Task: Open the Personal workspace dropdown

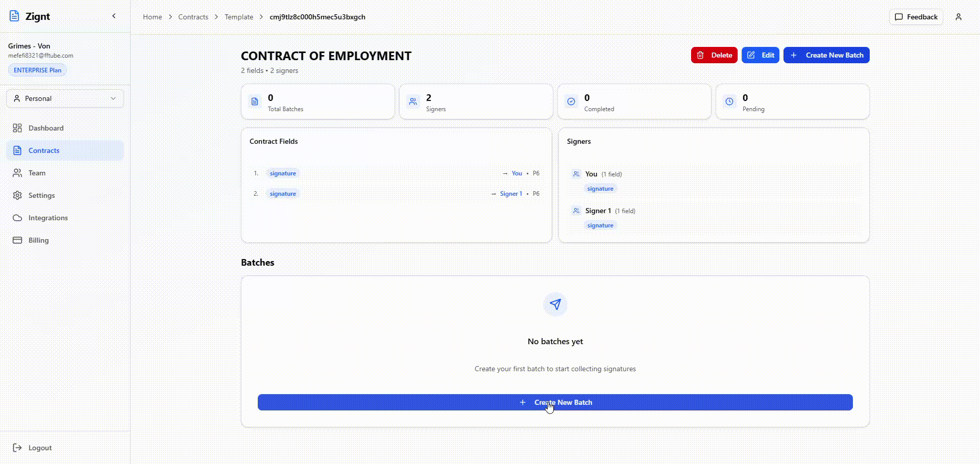Action: click(x=65, y=98)
